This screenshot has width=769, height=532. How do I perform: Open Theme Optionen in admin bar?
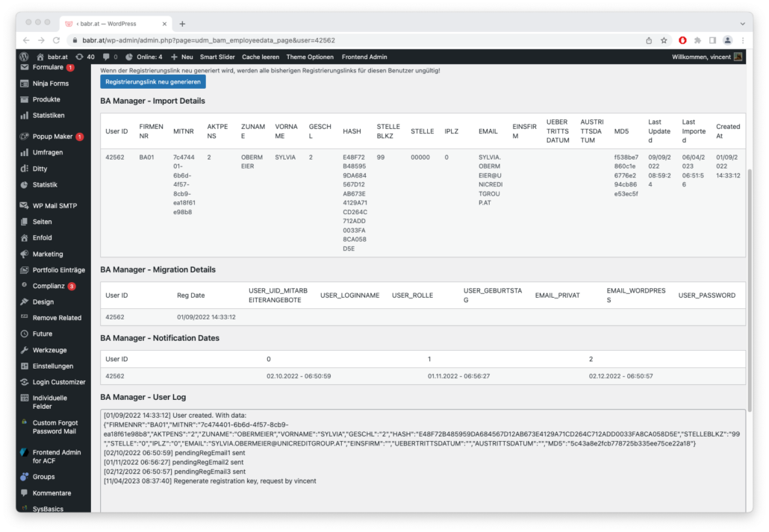[x=310, y=57]
